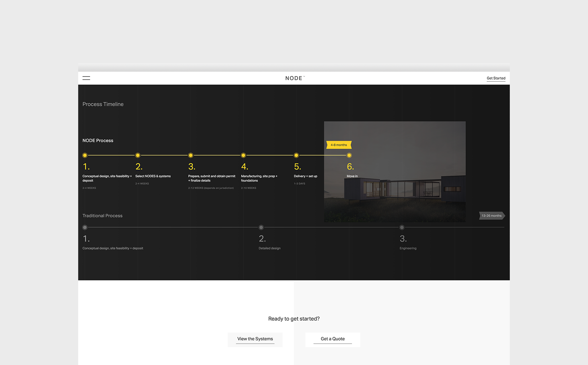Click the Traditional Process label

click(102, 216)
